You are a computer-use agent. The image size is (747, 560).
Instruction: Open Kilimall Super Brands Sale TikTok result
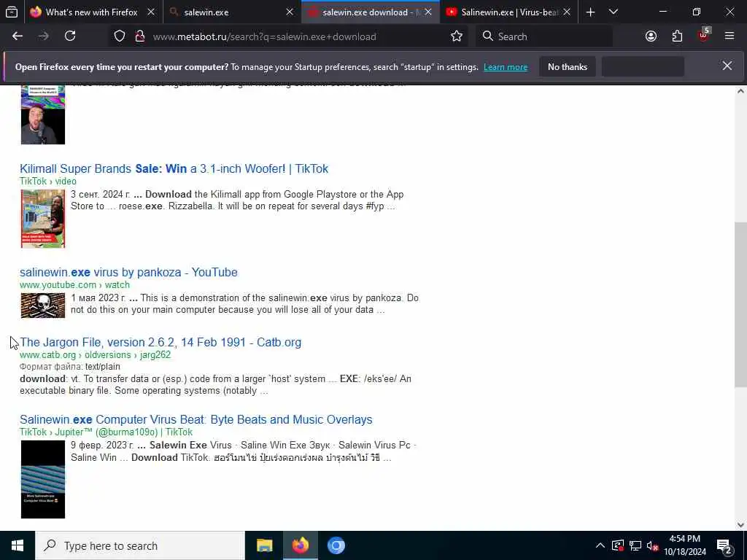[x=174, y=168]
